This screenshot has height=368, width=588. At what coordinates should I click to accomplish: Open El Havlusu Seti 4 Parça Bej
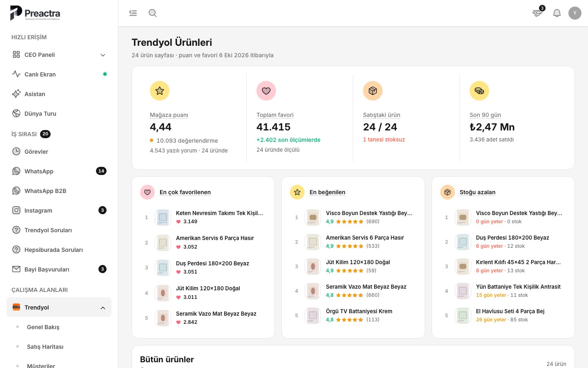pyautogui.click(x=503, y=316)
